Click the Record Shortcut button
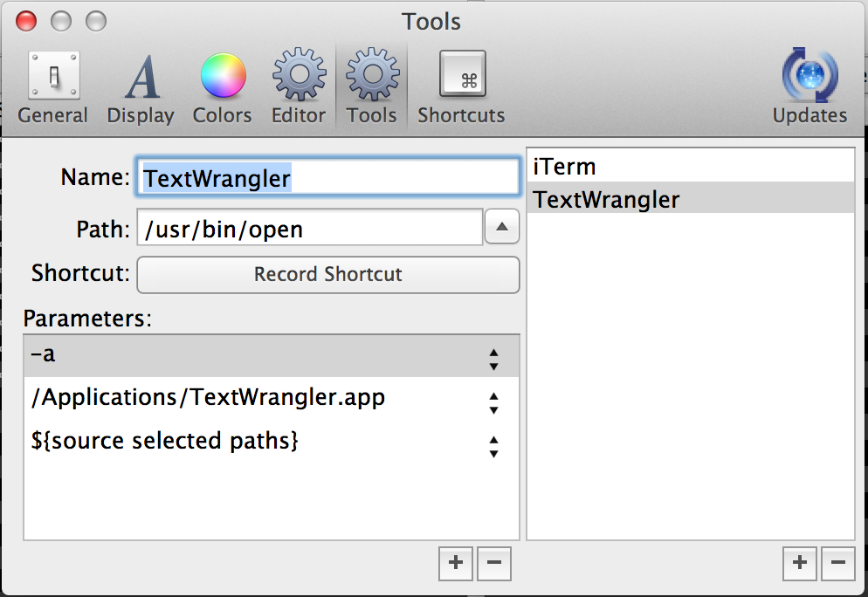This screenshot has height=597, width=868. (x=327, y=275)
